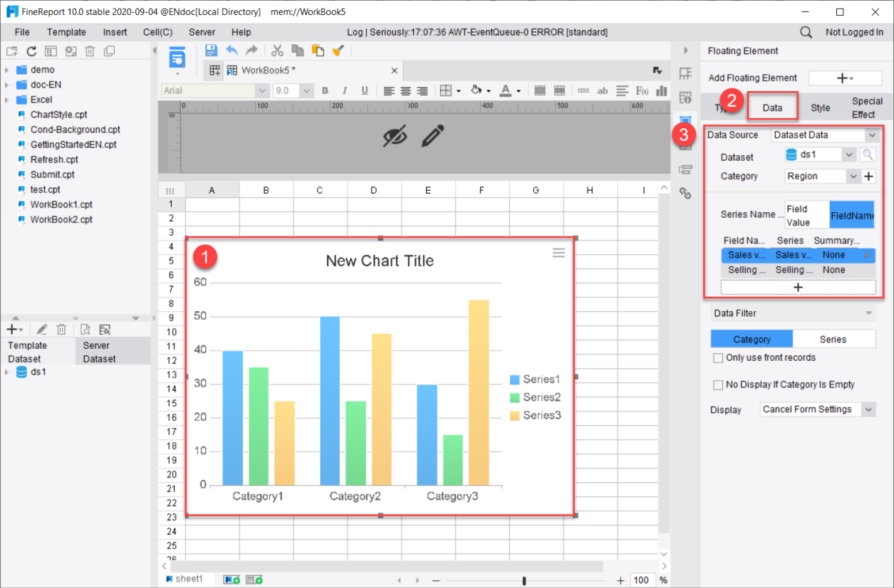Switch to the Style tab
The height and width of the screenshot is (588, 894).
pos(820,107)
